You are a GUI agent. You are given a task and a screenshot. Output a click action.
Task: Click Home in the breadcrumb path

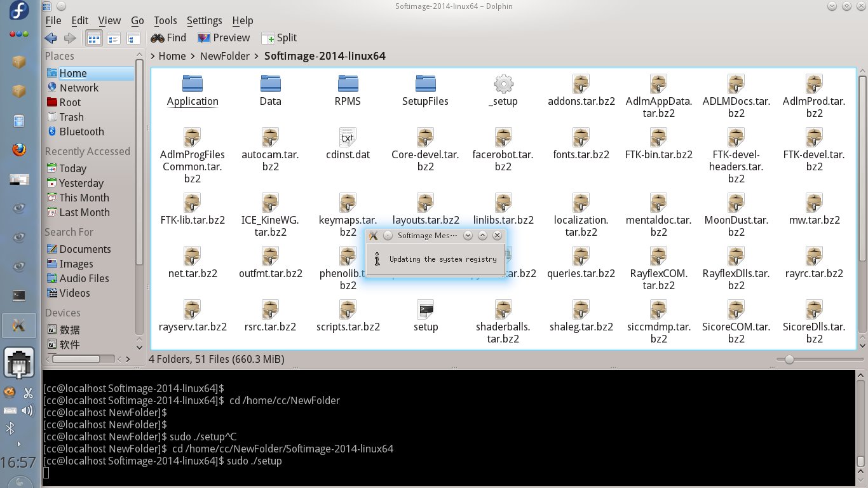[x=172, y=56]
